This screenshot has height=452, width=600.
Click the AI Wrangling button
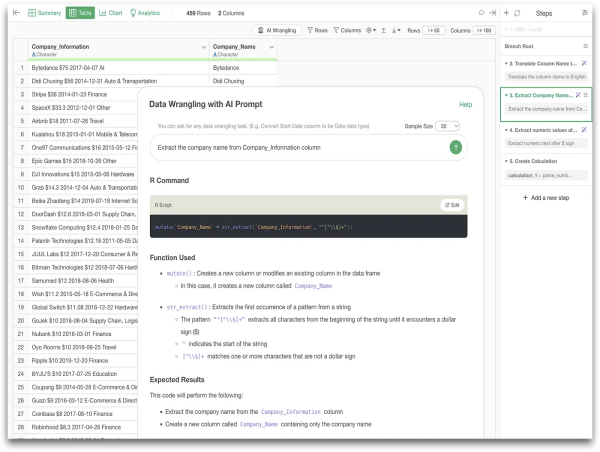click(x=277, y=30)
